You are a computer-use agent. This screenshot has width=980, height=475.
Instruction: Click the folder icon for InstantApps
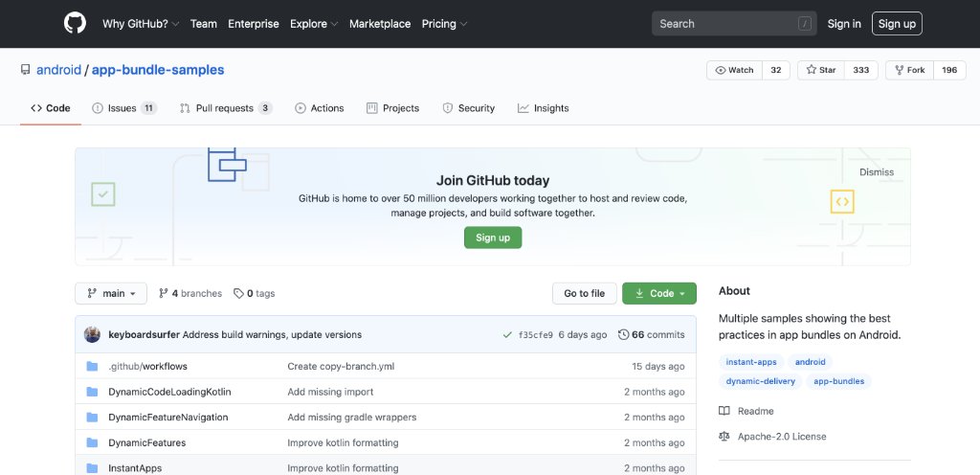[93, 468]
